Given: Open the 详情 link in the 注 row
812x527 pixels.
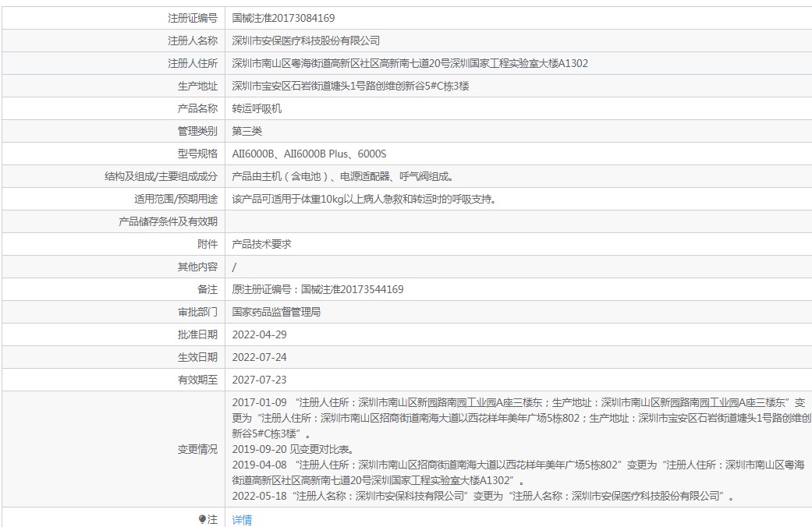Looking at the screenshot, I should pos(242,520).
